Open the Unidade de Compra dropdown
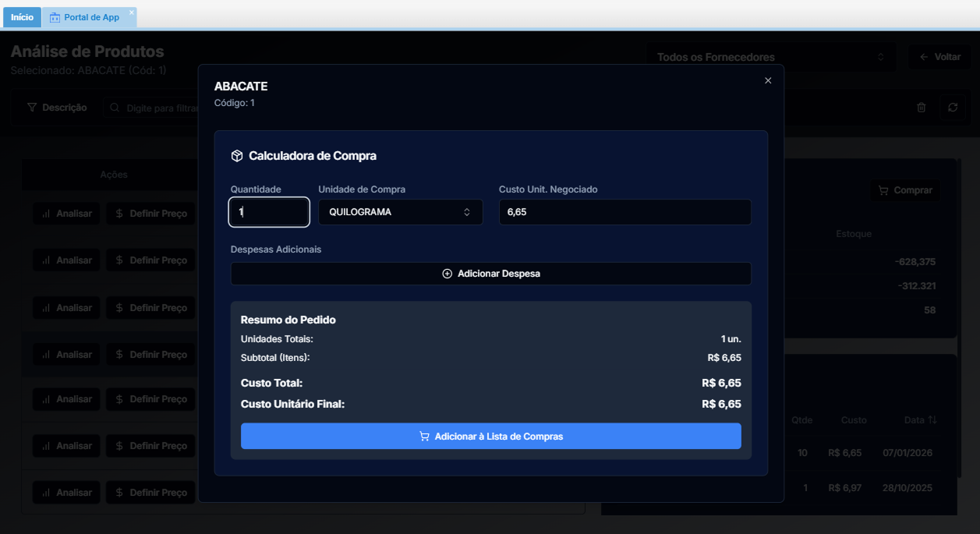 point(400,212)
